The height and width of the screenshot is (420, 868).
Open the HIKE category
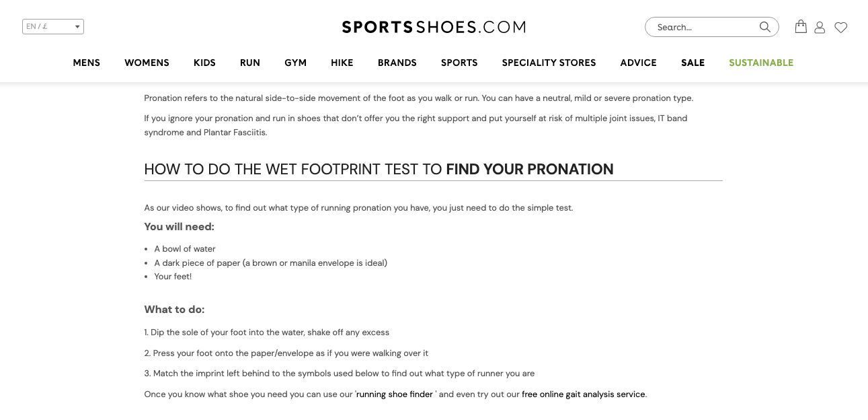tap(342, 63)
